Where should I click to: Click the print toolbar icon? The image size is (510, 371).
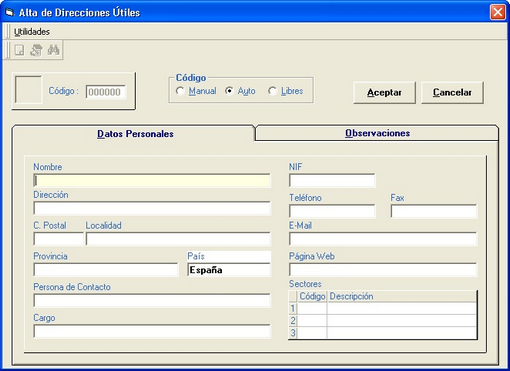tap(36, 50)
